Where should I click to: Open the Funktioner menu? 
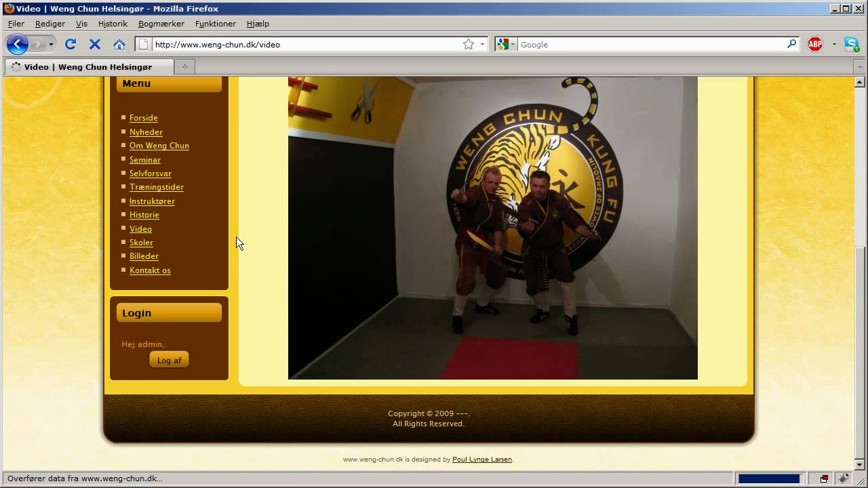click(216, 24)
